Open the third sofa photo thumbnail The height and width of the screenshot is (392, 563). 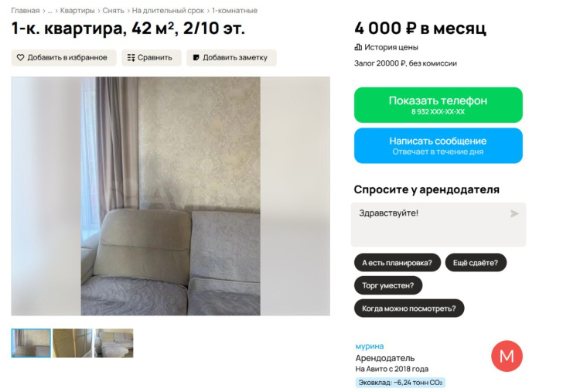point(114,343)
